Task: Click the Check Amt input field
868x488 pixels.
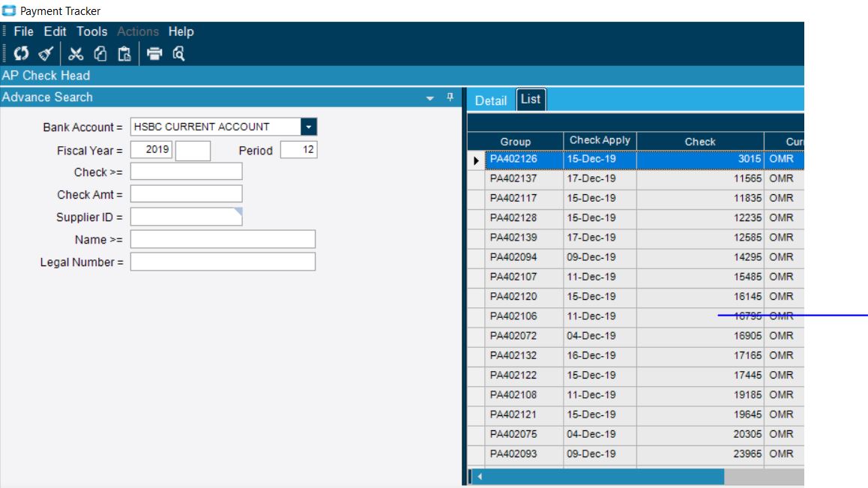Action: [186, 194]
